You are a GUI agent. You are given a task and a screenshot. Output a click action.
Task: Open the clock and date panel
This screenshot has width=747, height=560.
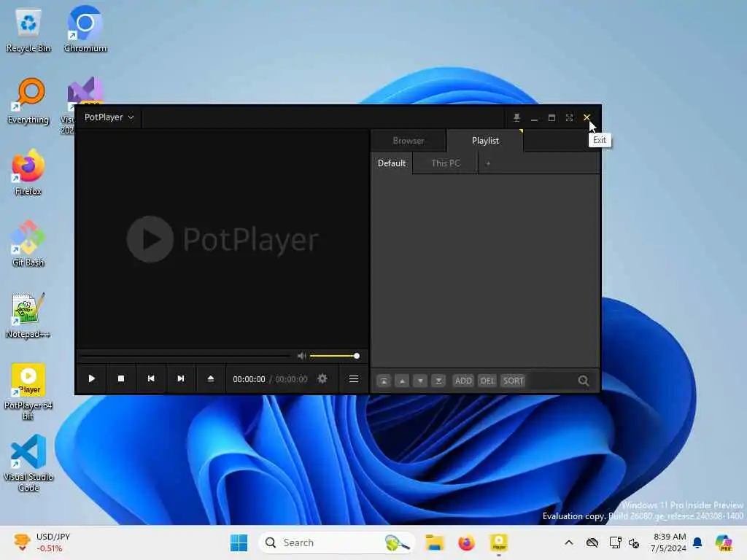click(669, 542)
